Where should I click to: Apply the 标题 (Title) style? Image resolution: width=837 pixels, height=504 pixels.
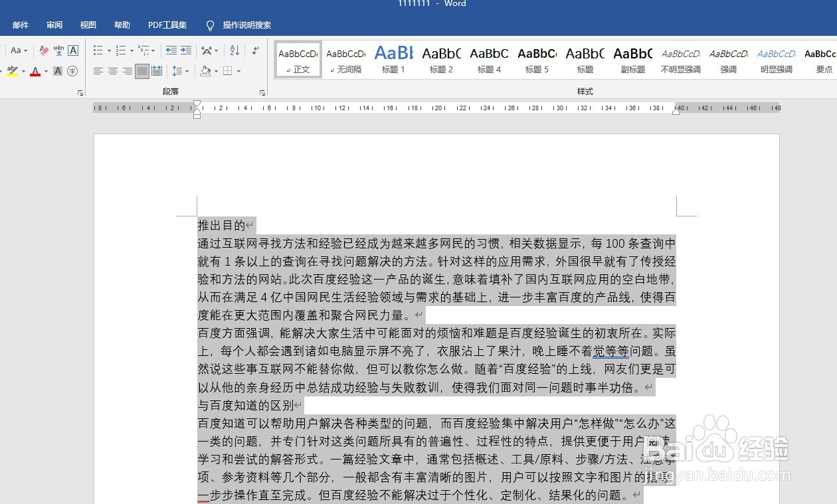pyautogui.click(x=585, y=59)
